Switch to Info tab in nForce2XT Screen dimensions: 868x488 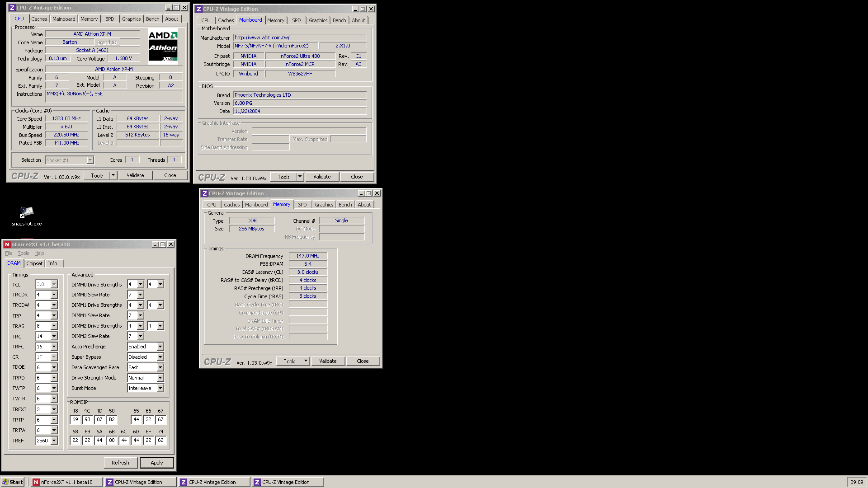pos(53,263)
